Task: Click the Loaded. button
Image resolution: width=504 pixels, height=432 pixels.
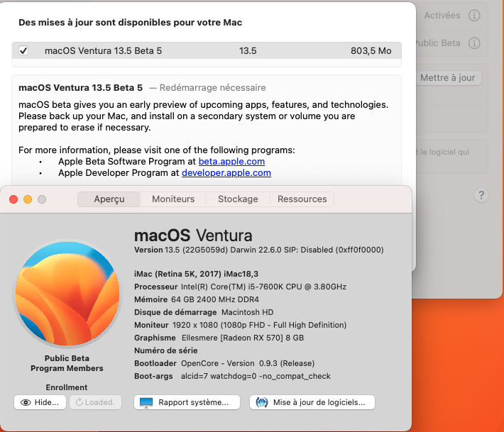Action: (x=95, y=402)
